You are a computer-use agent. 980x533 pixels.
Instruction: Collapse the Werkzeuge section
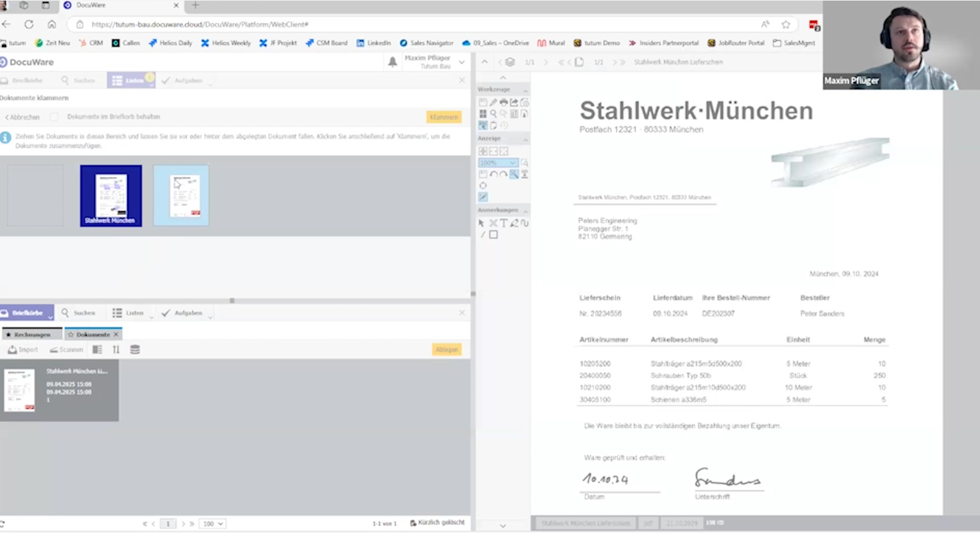(525, 90)
